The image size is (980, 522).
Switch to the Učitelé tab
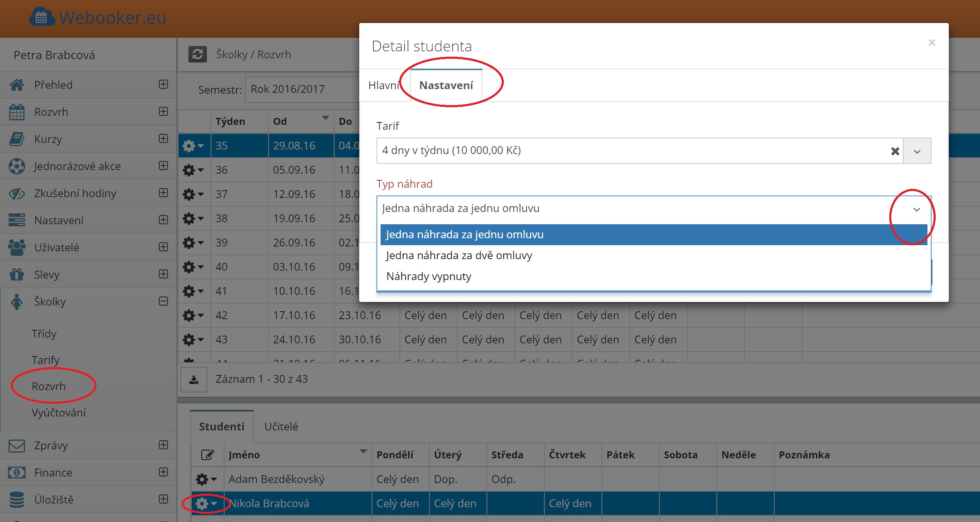281,427
